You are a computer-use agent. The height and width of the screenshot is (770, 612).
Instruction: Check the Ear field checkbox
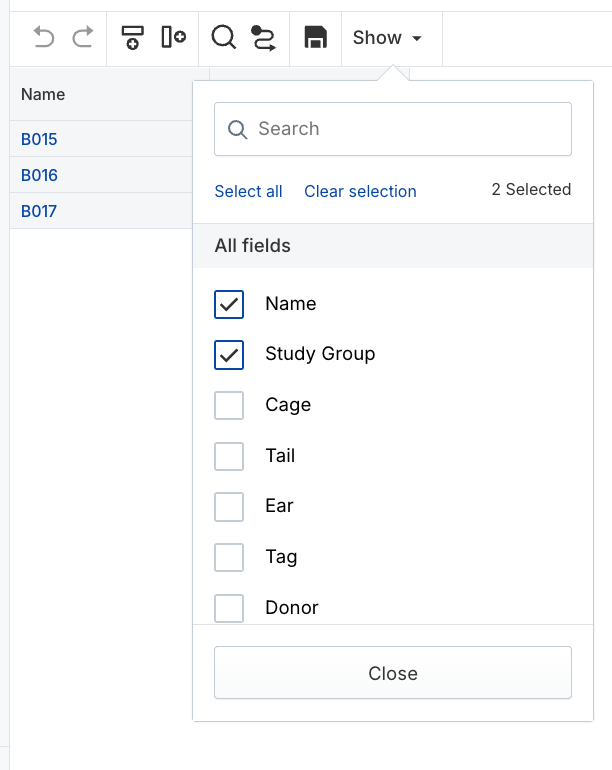coord(229,507)
